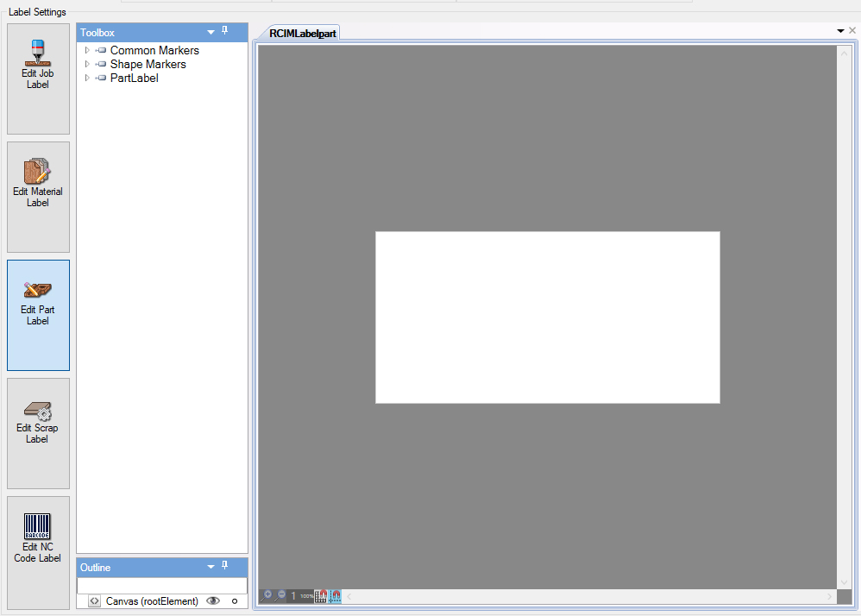Click the white label canvas area
Image resolution: width=861 pixels, height=616 pixels.
[x=547, y=317]
